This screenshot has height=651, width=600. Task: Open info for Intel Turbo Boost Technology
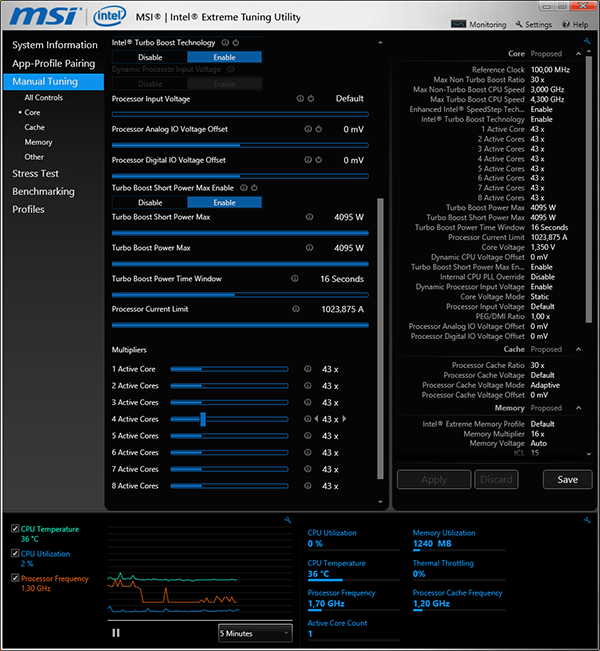(225, 43)
